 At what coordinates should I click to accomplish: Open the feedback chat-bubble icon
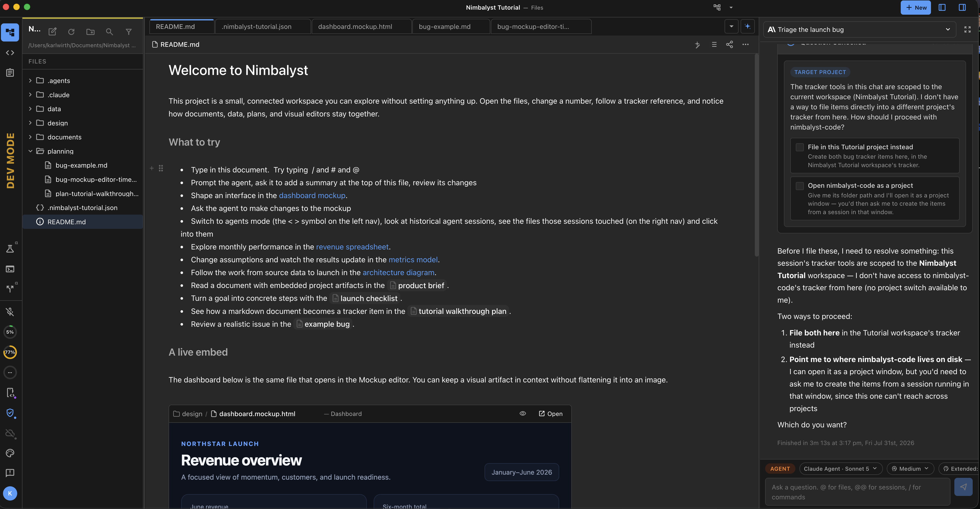10,473
